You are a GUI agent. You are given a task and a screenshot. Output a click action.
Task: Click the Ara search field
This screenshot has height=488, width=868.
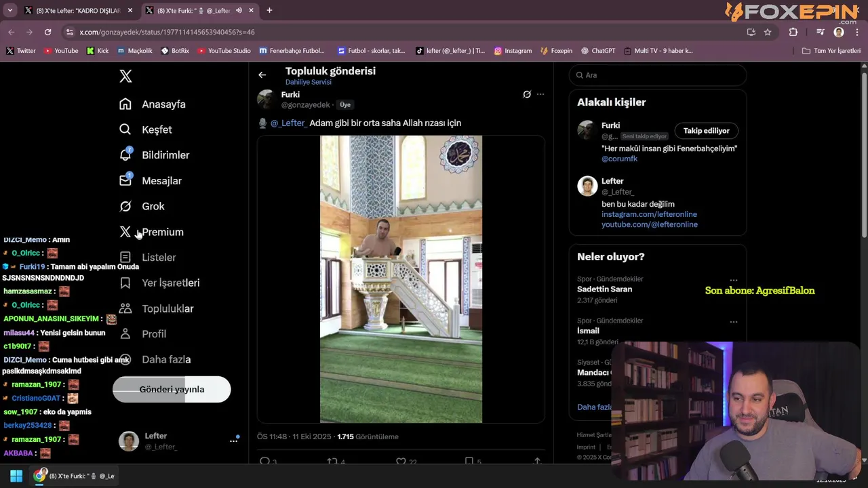658,75
